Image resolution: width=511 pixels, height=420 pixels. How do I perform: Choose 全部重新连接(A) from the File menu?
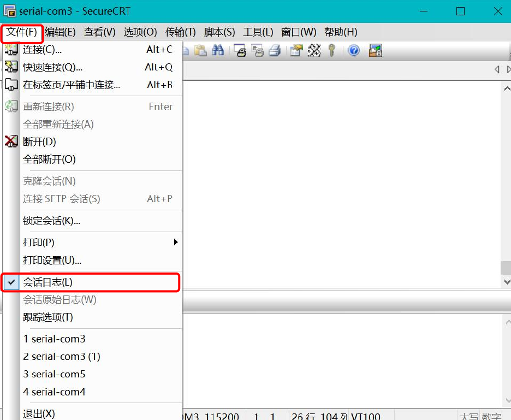click(92, 124)
